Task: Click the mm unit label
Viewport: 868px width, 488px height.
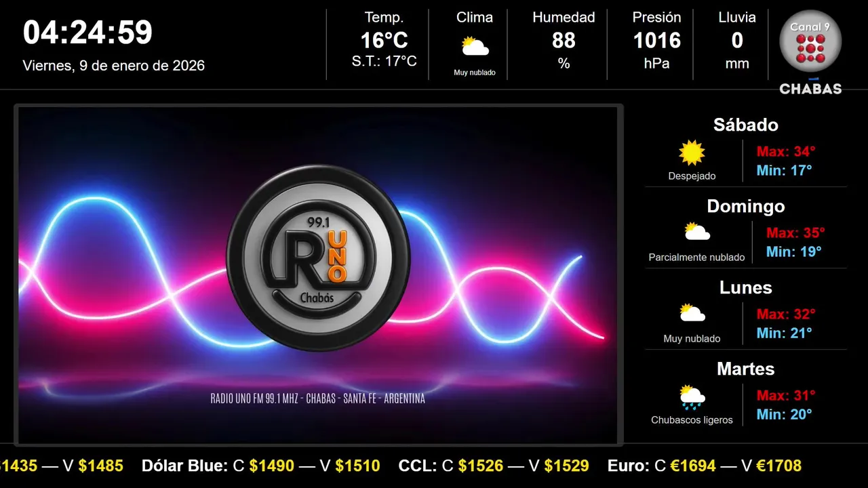Action: pos(737,64)
